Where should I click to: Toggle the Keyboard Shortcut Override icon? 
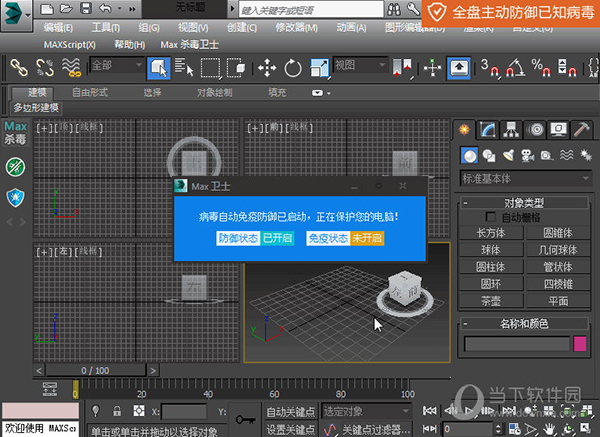point(459,68)
